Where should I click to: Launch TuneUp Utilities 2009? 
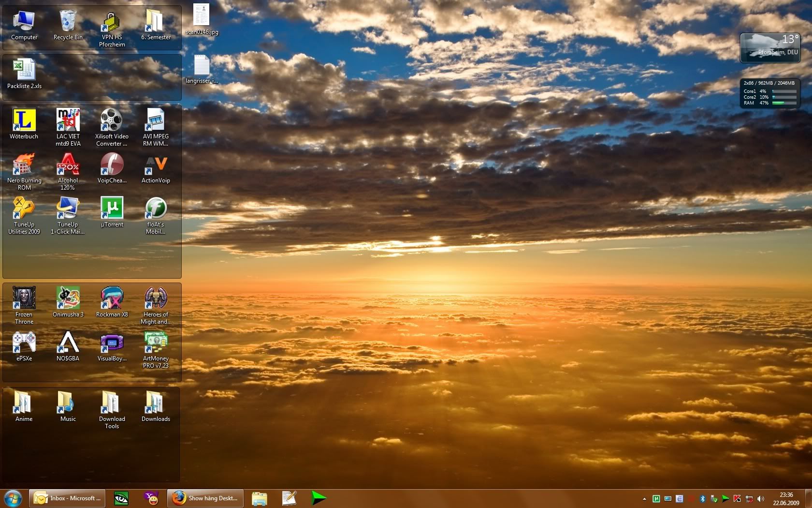[x=24, y=216]
